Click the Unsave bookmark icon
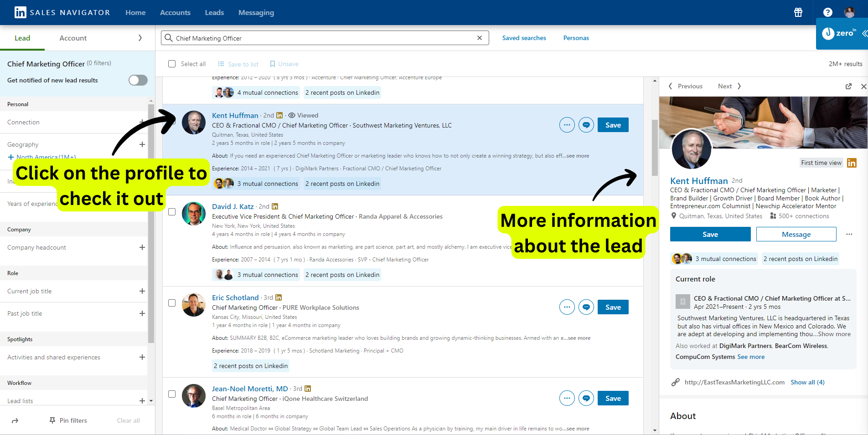This screenshot has width=868, height=435. [273, 64]
